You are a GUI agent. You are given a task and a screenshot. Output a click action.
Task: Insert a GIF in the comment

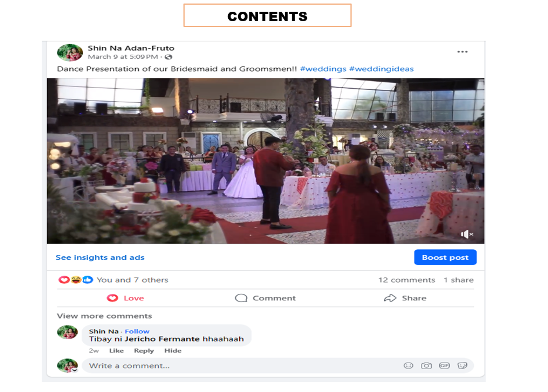[x=444, y=366]
